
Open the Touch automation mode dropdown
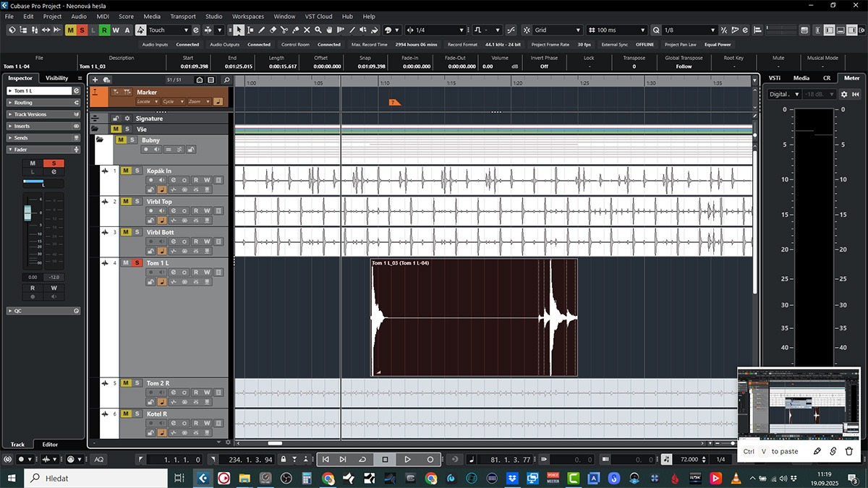(169, 30)
